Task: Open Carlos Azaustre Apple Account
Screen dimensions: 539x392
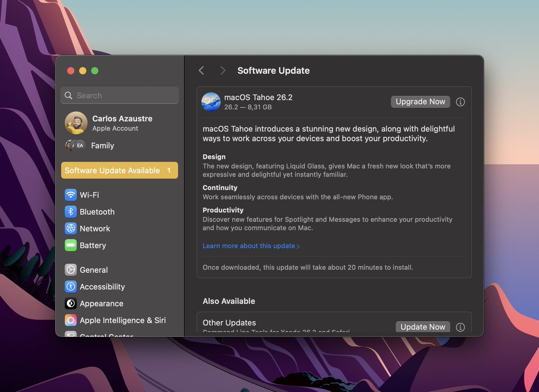Action: click(x=119, y=123)
